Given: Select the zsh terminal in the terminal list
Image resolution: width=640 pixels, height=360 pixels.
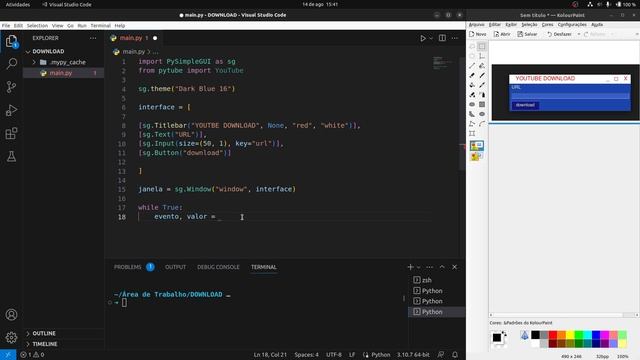Looking at the screenshot, I should pyautogui.click(x=437, y=280).
